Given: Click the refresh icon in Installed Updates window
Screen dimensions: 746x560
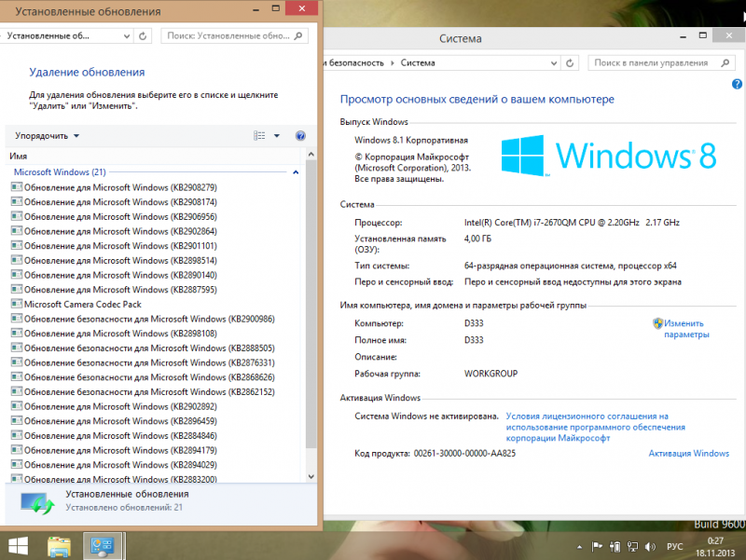Looking at the screenshot, I should point(143,35).
